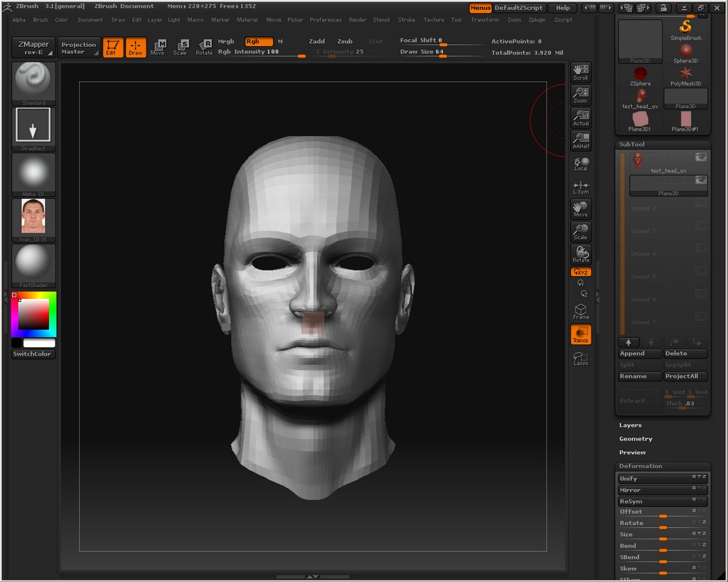Open the Preferences menu

pos(326,20)
